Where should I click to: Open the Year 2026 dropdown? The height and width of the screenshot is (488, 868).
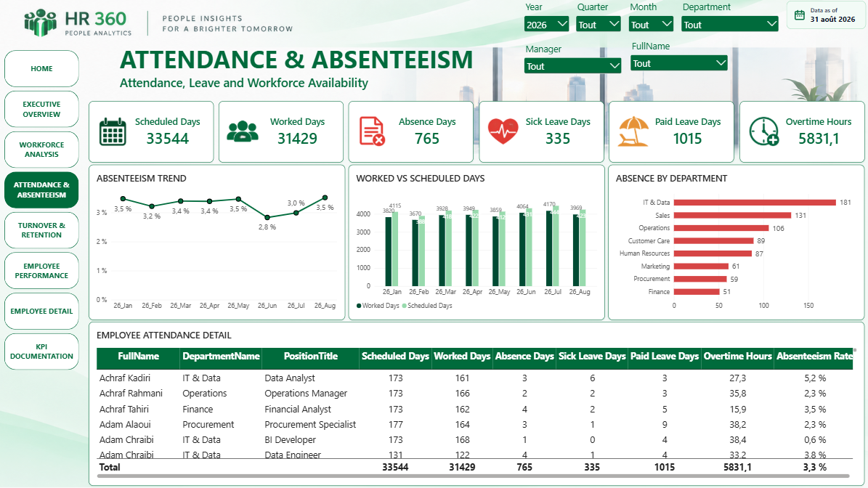coord(546,25)
